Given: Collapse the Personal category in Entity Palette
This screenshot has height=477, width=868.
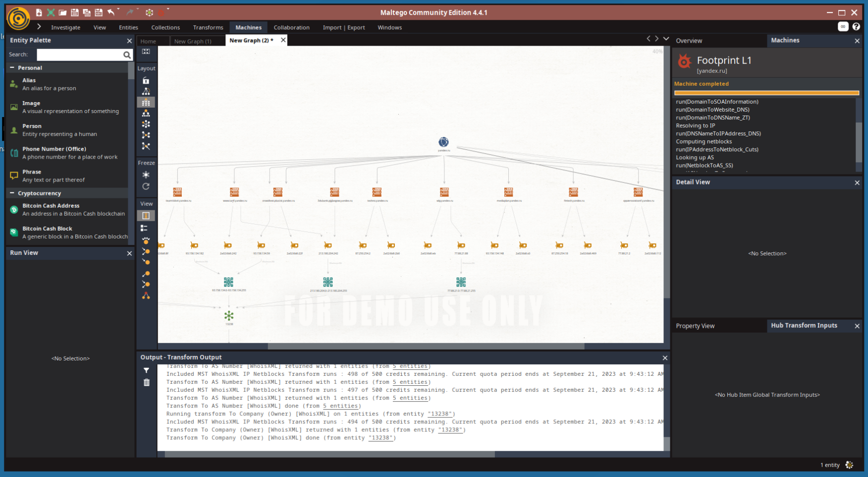Looking at the screenshot, I should tap(12, 68).
